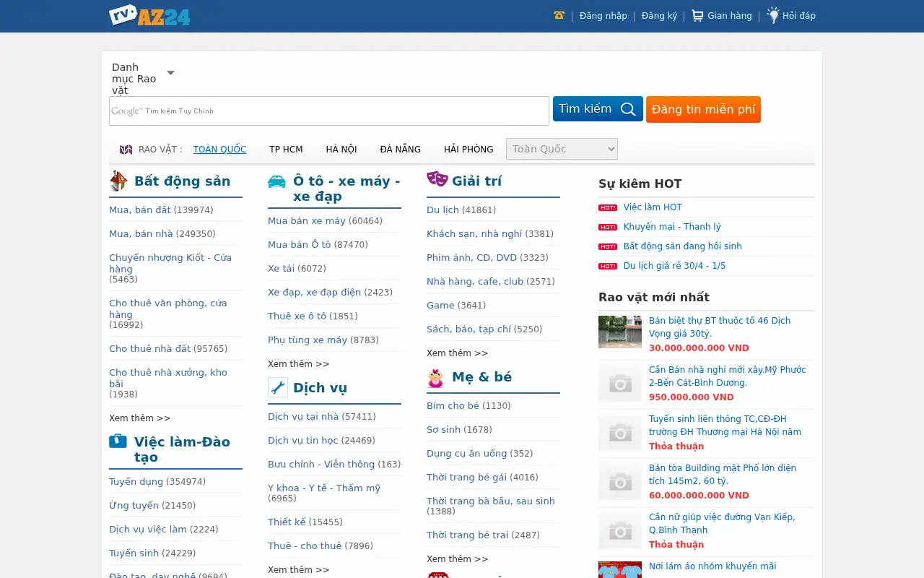Open the Đăng nhập login link
The height and width of the screenshot is (578, 924).
click(603, 15)
